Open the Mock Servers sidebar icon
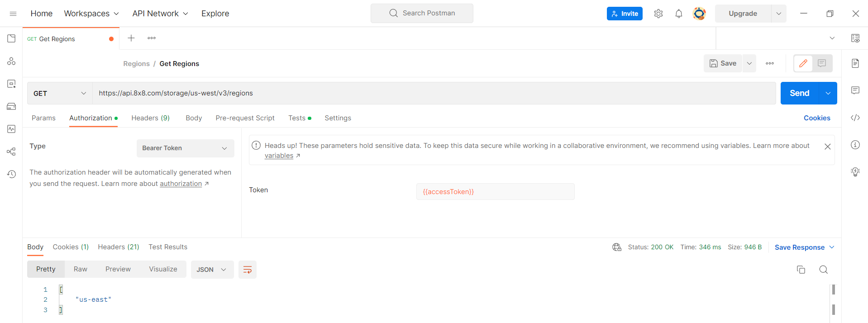Screen dimensions: 868x323 tap(11, 106)
